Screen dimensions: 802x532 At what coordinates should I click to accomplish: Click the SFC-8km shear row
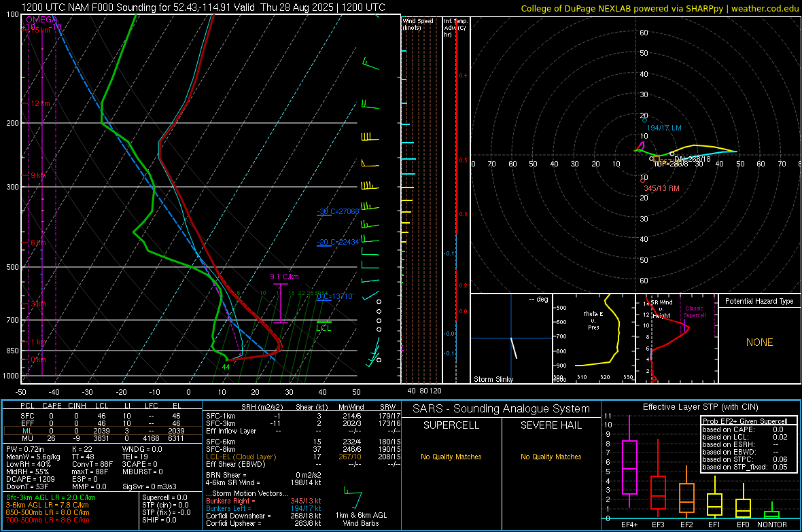coord(303,449)
